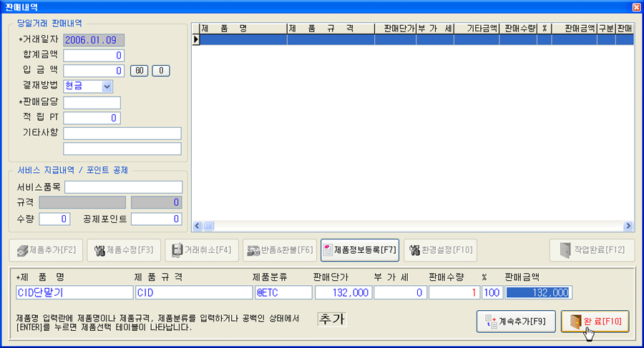
Task: Click the 합계금액 field
Action: tap(94, 56)
